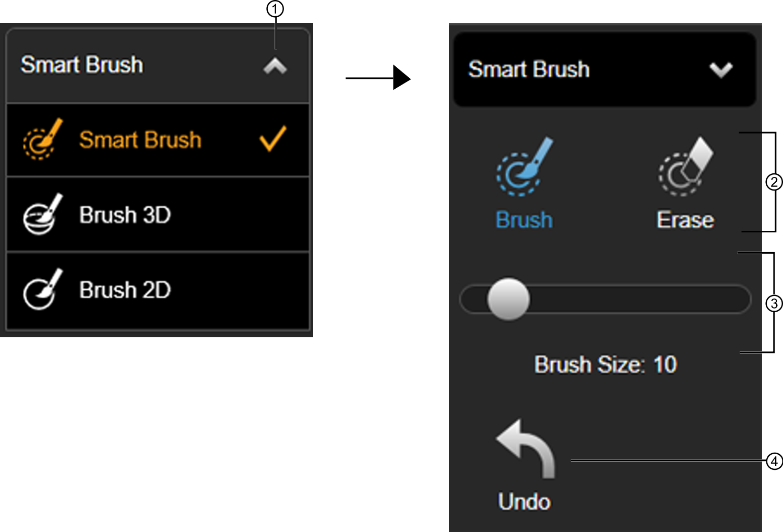Screen dimensions: 783x532
Task: Click the Undo arrow icon
Action: [x=525, y=448]
